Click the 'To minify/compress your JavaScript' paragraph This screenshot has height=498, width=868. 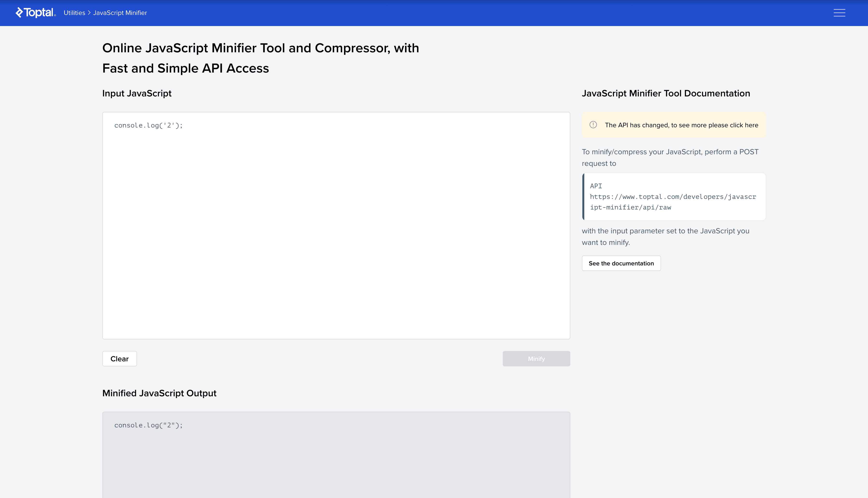tap(670, 158)
